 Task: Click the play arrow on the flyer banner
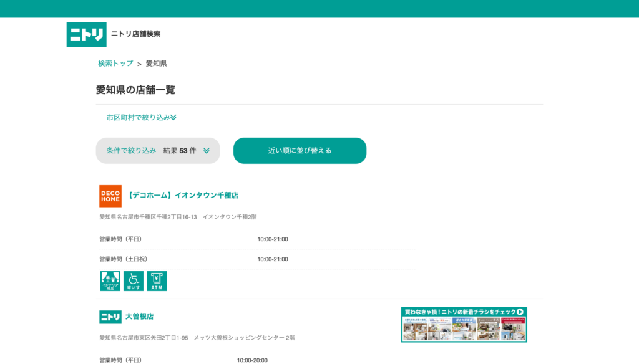tap(520, 312)
